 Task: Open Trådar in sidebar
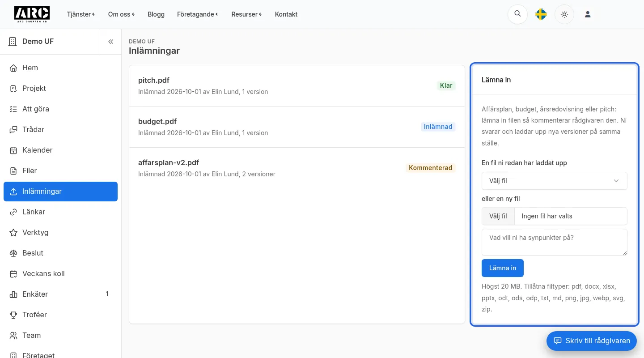click(x=60, y=130)
